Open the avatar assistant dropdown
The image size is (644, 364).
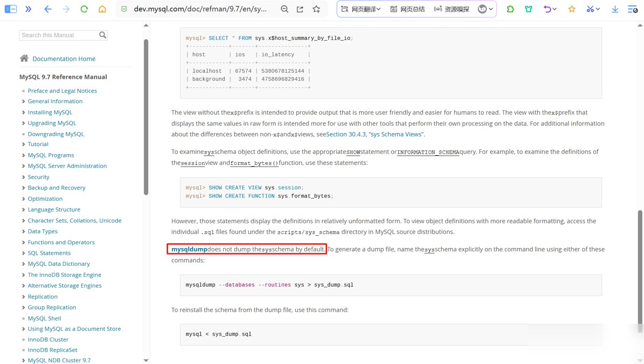pos(486,9)
